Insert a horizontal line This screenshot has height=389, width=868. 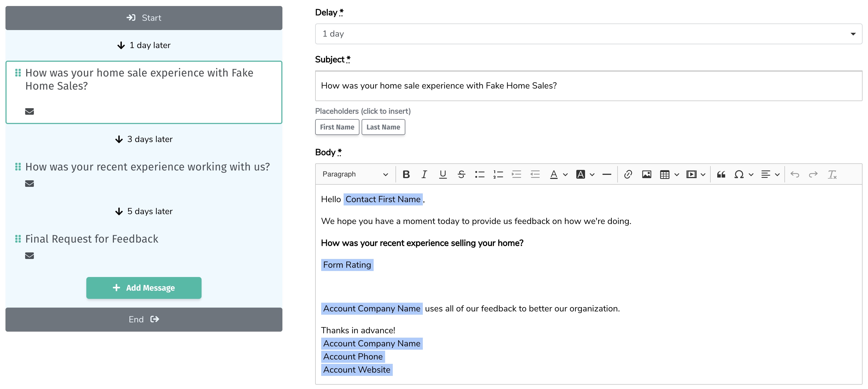(607, 174)
